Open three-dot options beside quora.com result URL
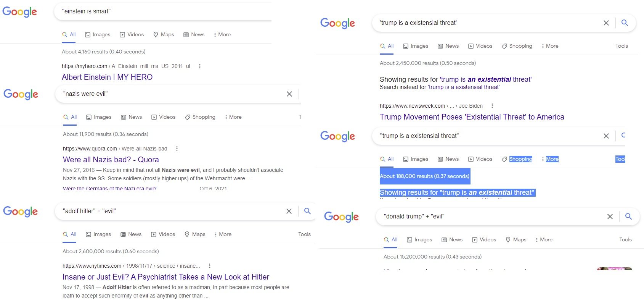Image resolution: width=644 pixels, height=304 pixels. [177, 149]
